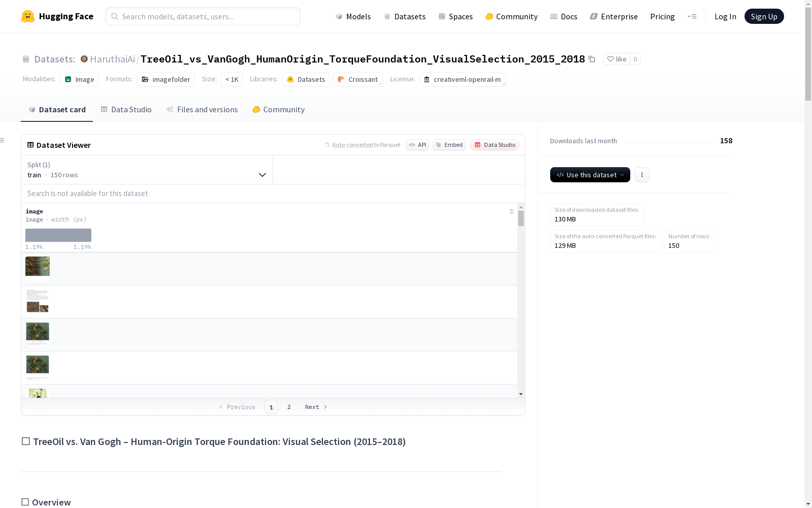Click the Previous page button
The width and height of the screenshot is (812, 508).
click(237, 407)
